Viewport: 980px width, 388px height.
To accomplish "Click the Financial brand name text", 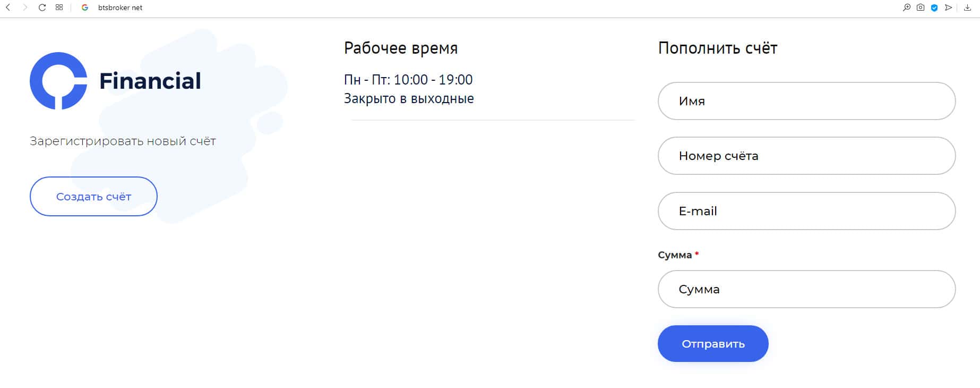I will [150, 81].
